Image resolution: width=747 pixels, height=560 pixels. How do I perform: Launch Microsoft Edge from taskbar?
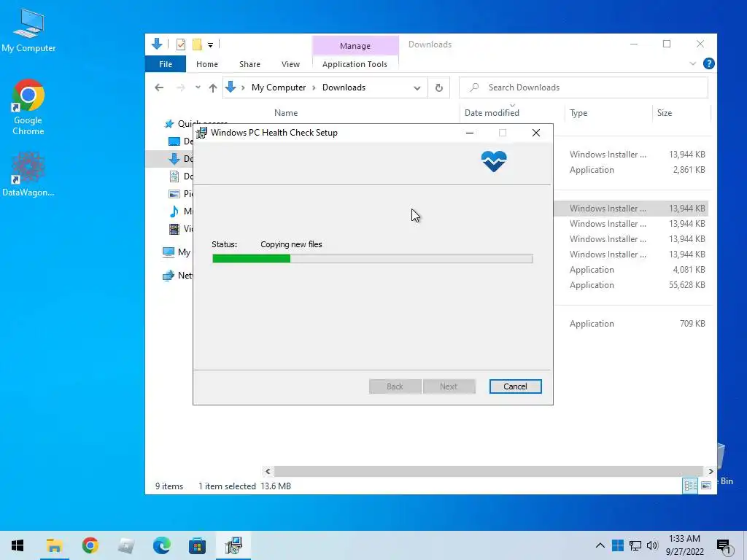coord(161,545)
